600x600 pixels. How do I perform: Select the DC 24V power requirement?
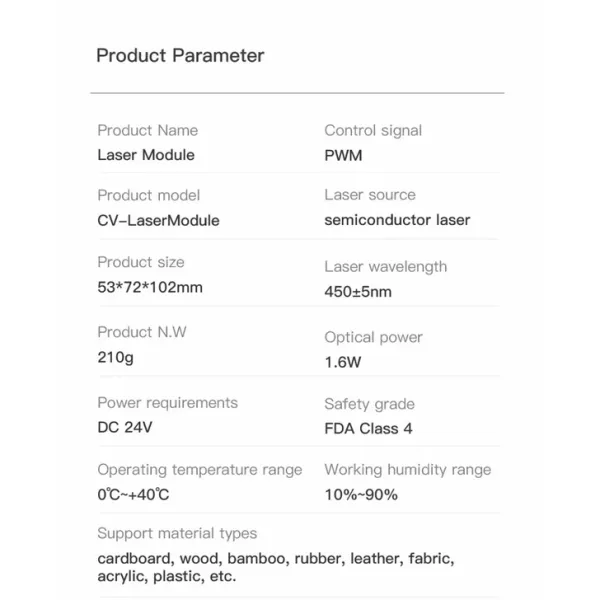(x=125, y=427)
